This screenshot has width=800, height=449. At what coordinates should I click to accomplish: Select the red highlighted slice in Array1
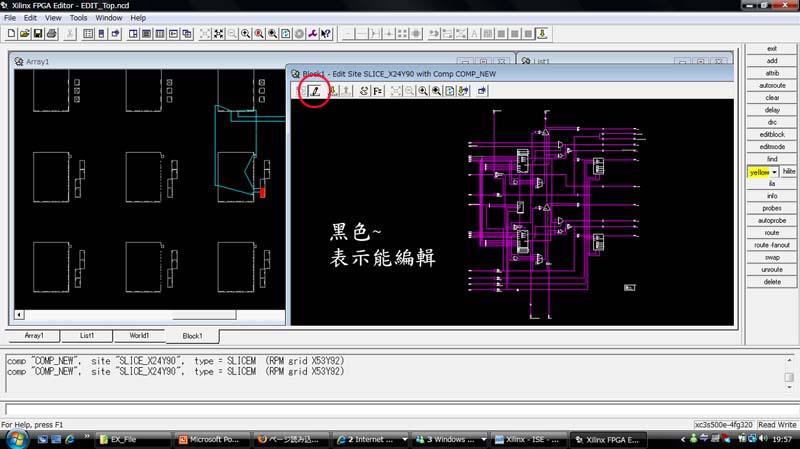point(263,192)
